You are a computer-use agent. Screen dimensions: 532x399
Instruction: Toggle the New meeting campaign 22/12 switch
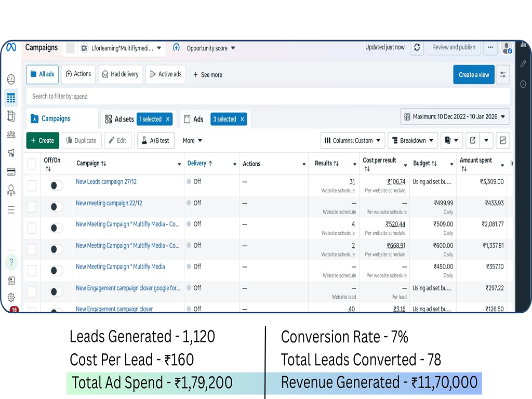[x=56, y=207]
